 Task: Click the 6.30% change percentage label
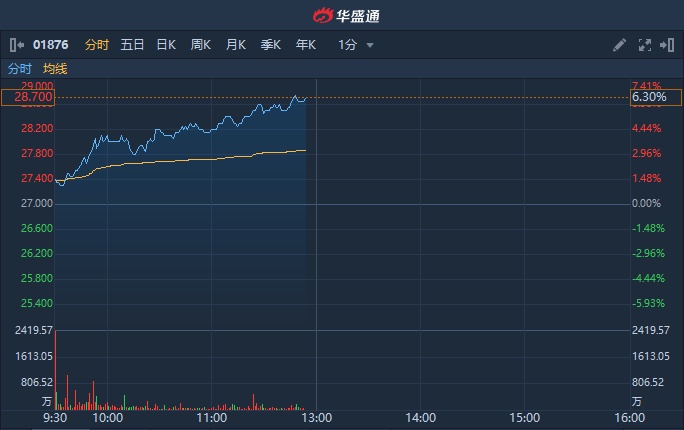[655, 98]
